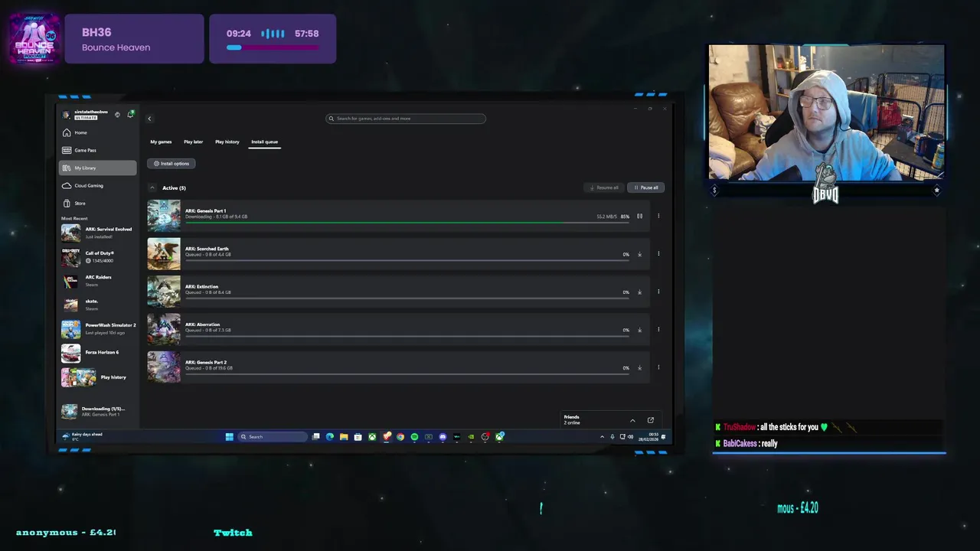The width and height of the screenshot is (980, 551).
Task: Show hidden system tray icons
Action: (x=602, y=437)
